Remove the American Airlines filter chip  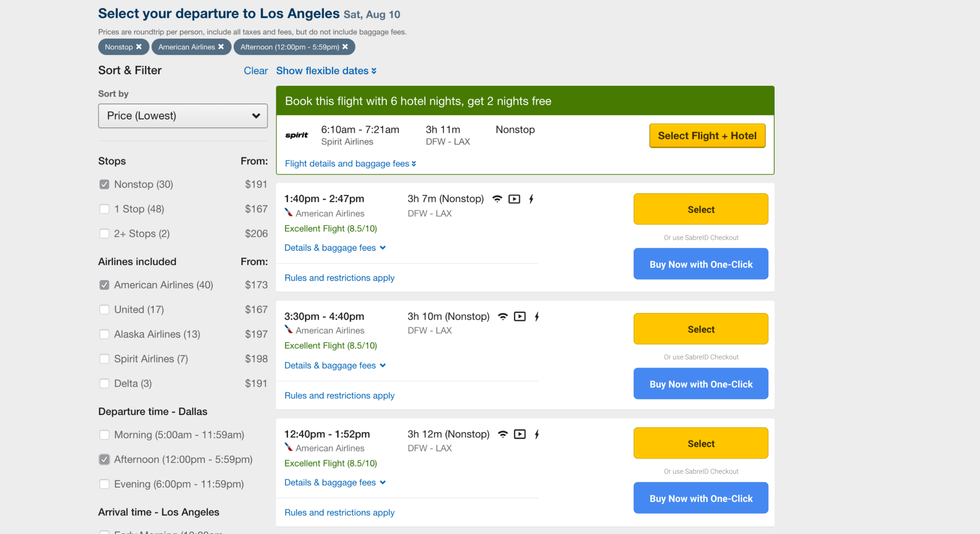point(221,47)
